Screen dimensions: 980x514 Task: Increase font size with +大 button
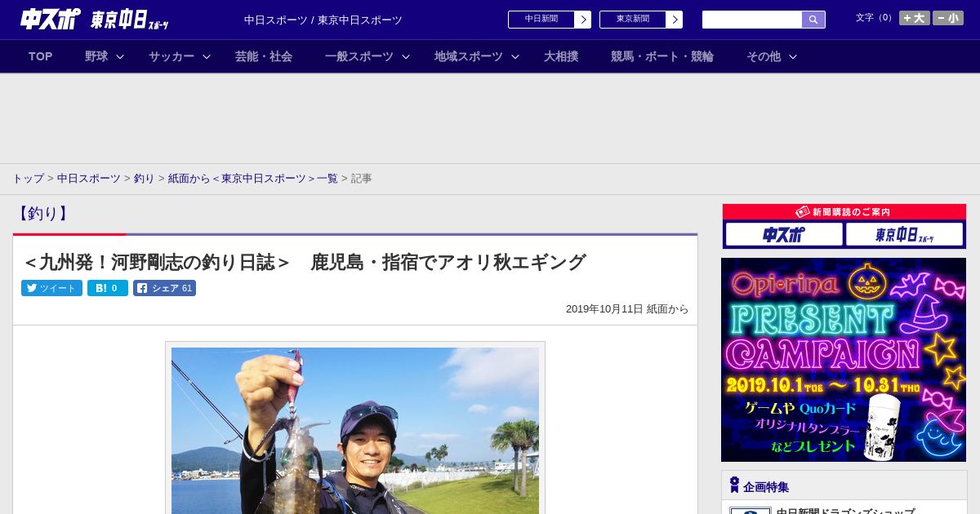click(x=915, y=18)
